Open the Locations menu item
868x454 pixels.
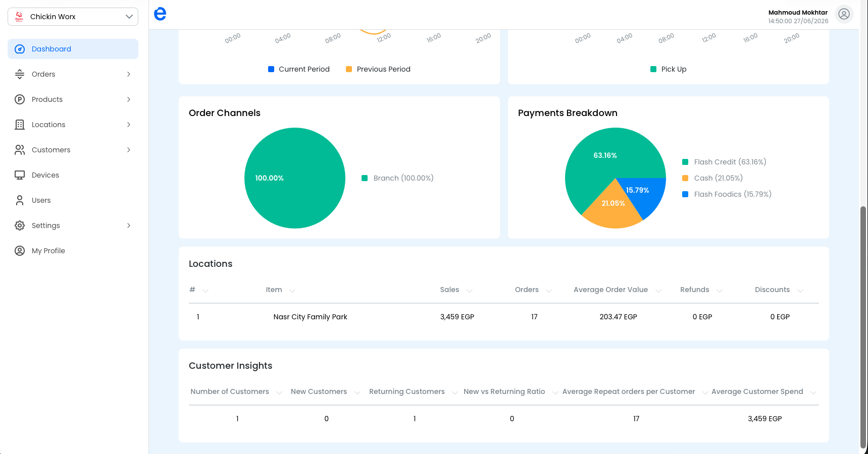click(73, 125)
